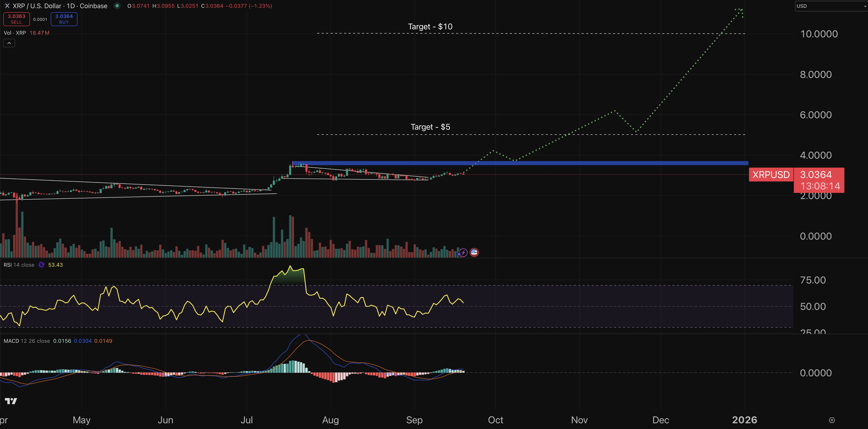Select the Target - $5 label

pyautogui.click(x=430, y=127)
